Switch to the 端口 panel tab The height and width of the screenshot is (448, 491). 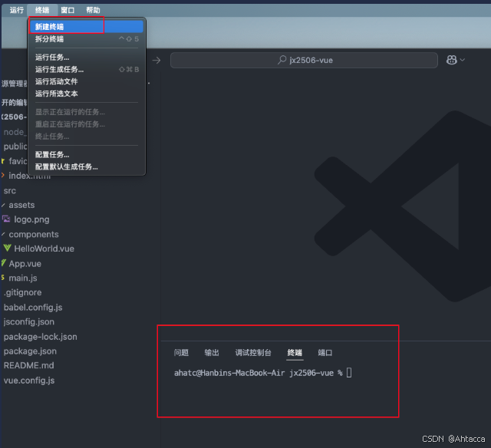click(325, 353)
